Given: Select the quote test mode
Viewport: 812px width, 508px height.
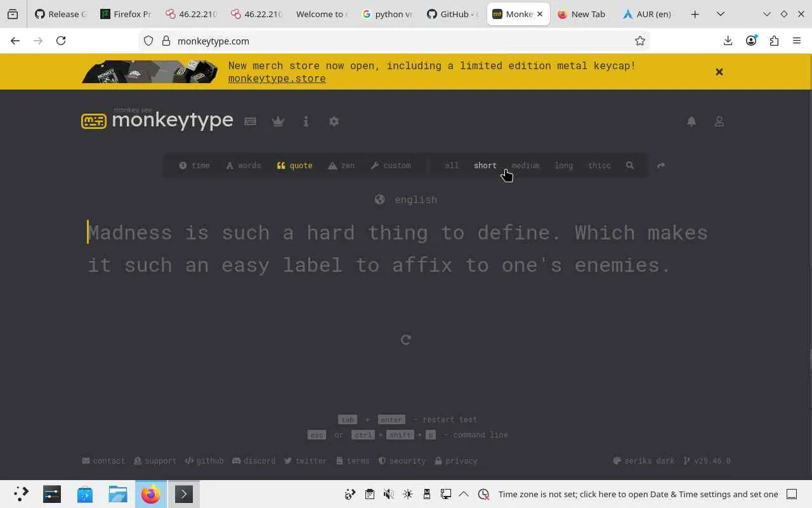Looking at the screenshot, I should click(x=295, y=165).
